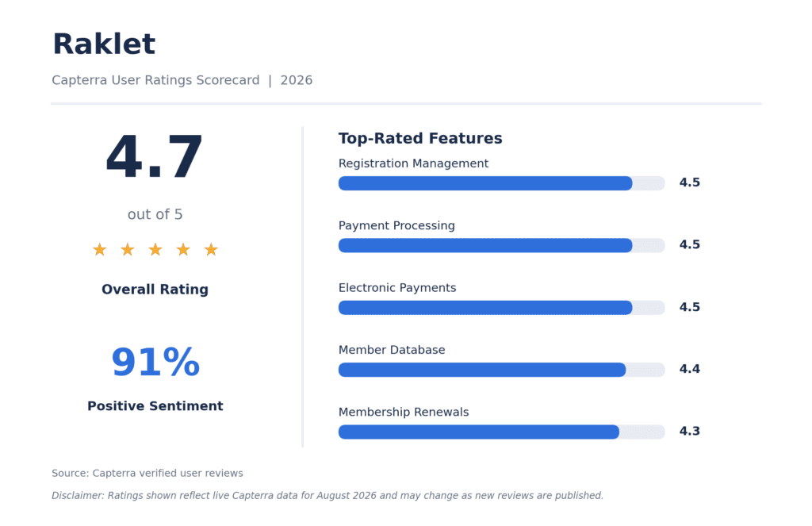Click the 4.3 Membership Renewals score value
The image size is (812, 526).
[x=689, y=431]
